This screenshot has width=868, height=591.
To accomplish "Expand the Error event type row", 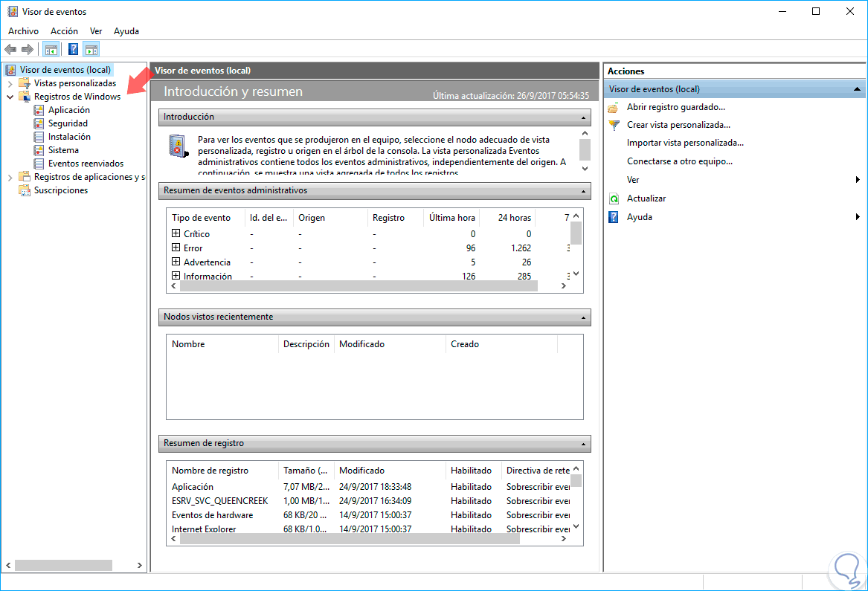I will click(176, 248).
